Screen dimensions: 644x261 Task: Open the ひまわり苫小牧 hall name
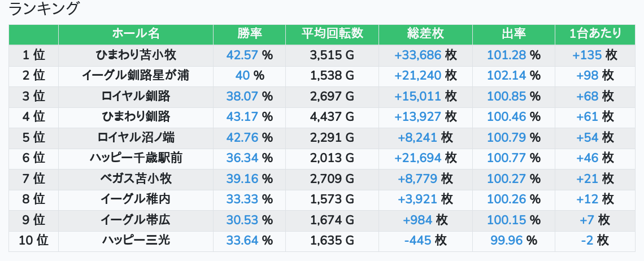(x=136, y=55)
